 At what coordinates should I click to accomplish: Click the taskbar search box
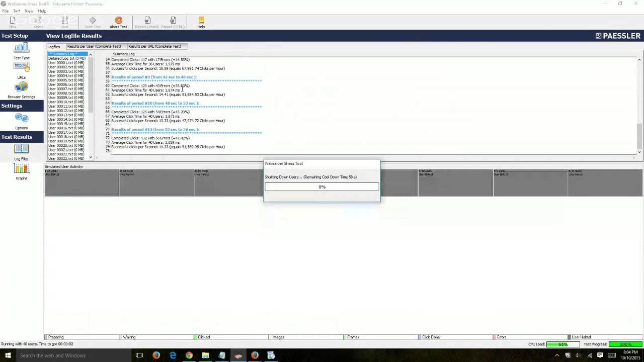pos(74,355)
